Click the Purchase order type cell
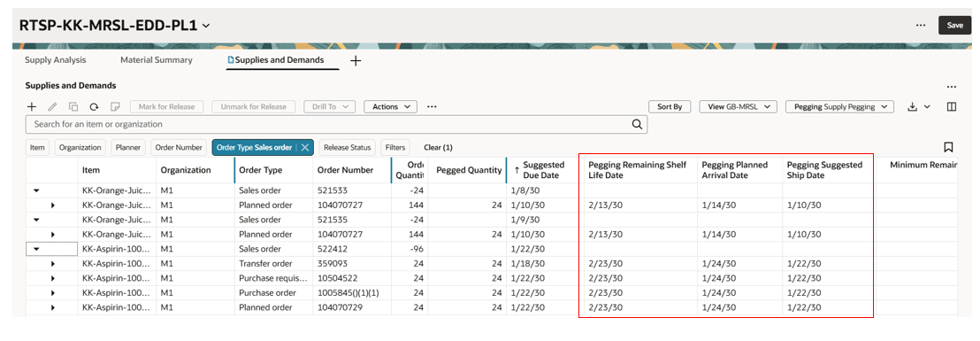Image resolution: width=980 pixels, height=341 pixels. click(274, 293)
